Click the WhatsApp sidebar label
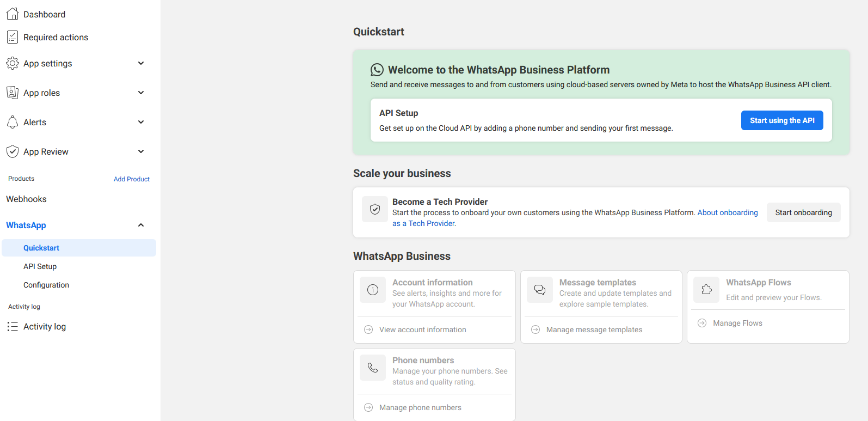Image resolution: width=868 pixels, height=421 pixels. point(26,225)
